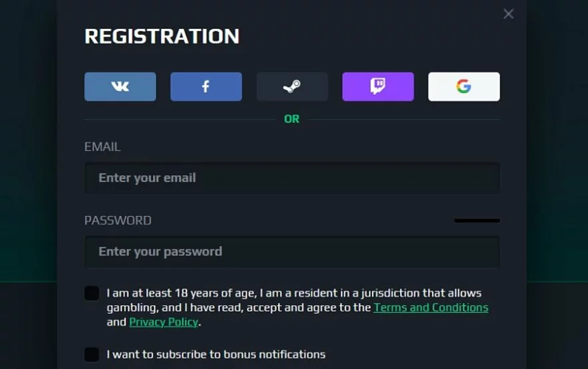
Task: Open the Privacy Policy link
Action: click(x=164, y=322)
